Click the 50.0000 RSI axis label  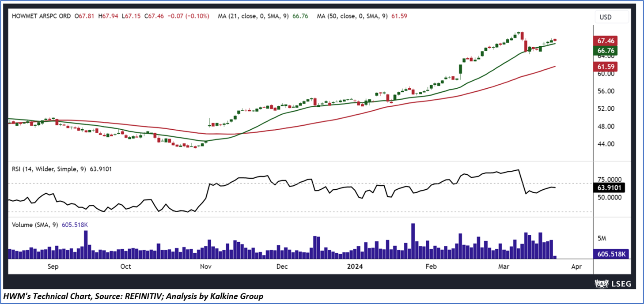tap(609, 197)
